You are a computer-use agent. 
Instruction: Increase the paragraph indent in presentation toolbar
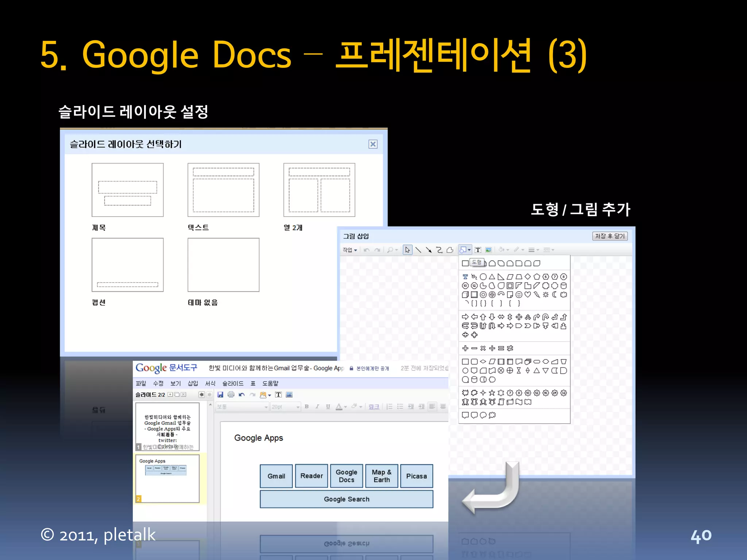pos(421,407)
